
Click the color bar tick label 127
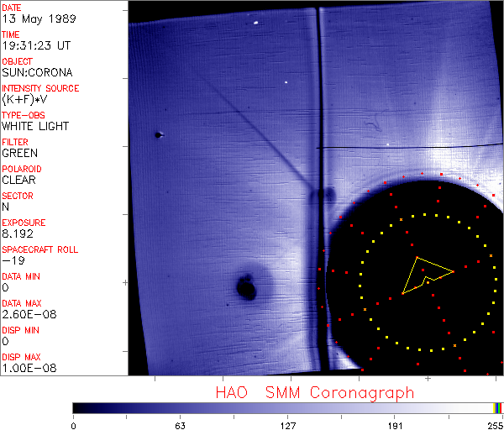tap(287, 424)
